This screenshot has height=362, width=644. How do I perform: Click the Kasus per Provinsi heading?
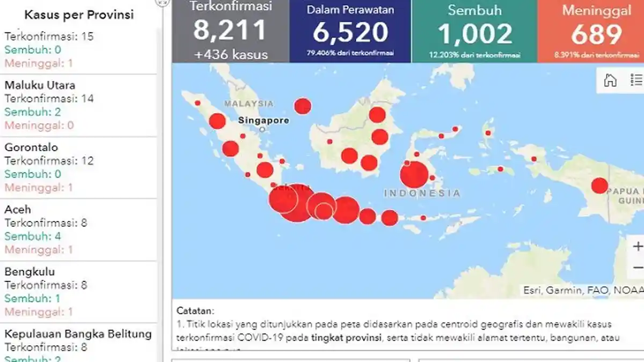point(79,14)
